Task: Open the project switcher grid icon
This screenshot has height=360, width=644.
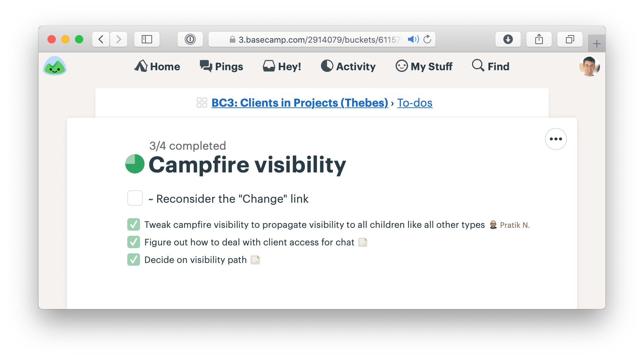Action: (202, 103)
